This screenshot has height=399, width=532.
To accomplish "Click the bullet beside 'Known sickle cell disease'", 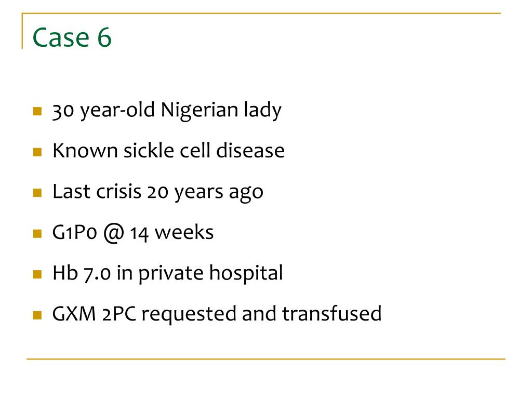I will [37, 152].
